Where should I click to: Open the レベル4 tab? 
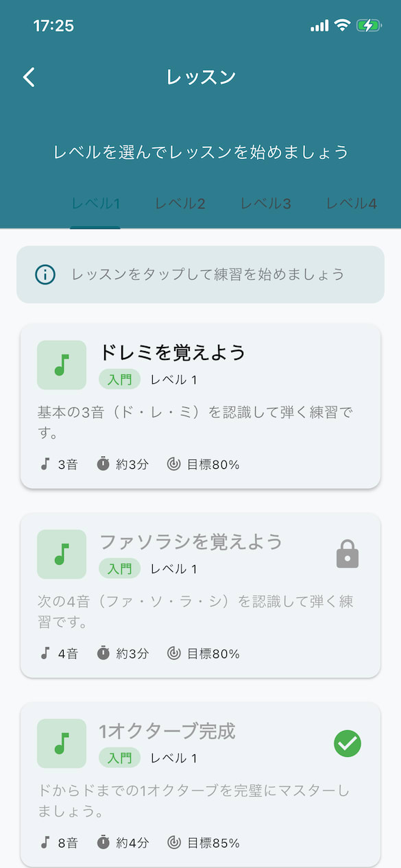click(351, 204)
